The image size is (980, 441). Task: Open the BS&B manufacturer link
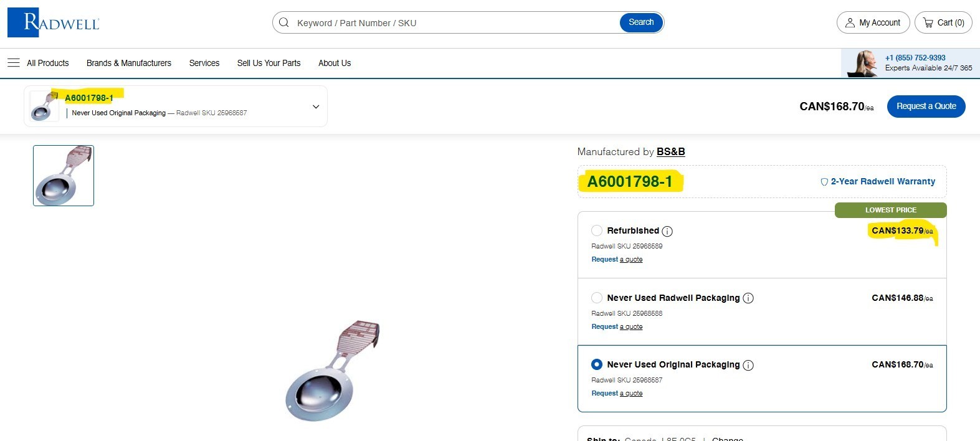[671, 151]
